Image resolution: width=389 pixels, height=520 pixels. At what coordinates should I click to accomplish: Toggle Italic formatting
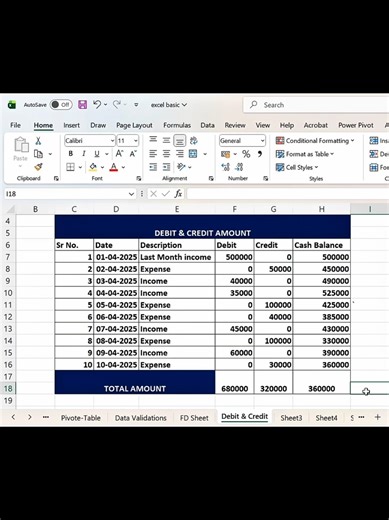84,154
